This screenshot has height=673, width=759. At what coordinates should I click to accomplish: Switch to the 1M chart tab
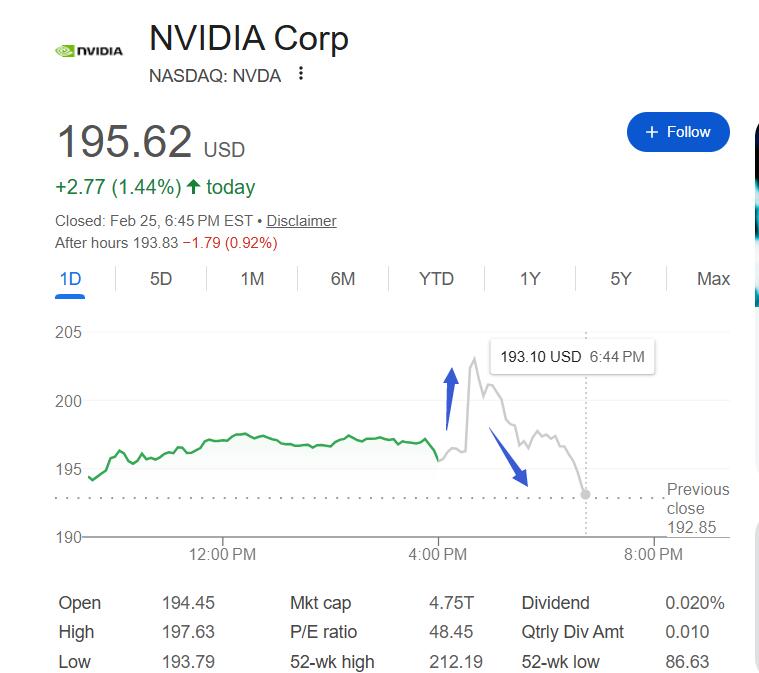coord(252,279)
